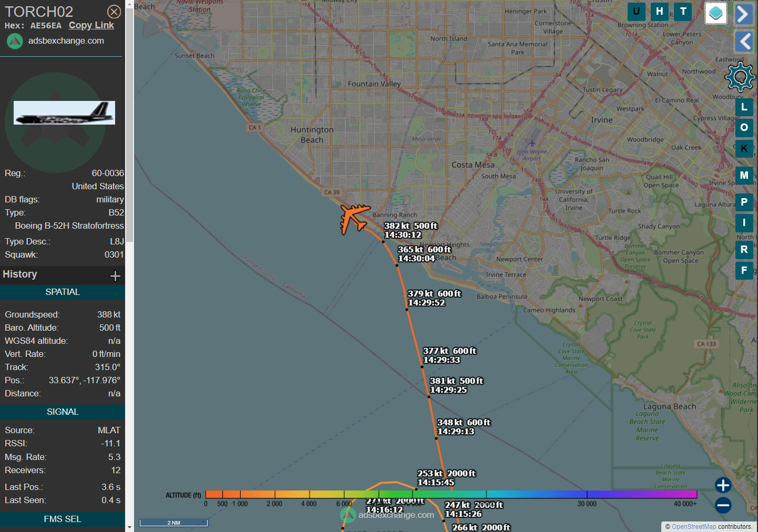Click the Boeing B-52H Stratofortress text
This screenshot has height=532, width=758.
[69, 226]
